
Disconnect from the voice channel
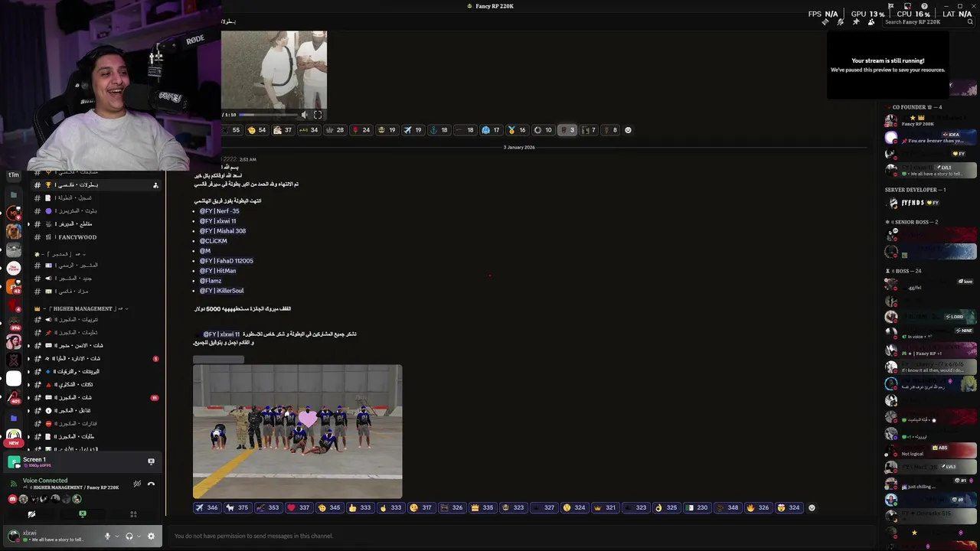click(x=151, y=484)
